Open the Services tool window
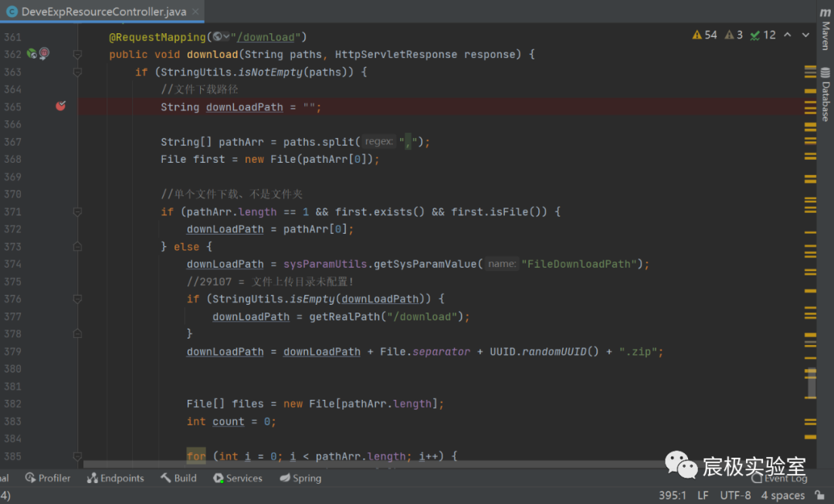The height and width of the screenshot is (504, 834). (237, 478)
